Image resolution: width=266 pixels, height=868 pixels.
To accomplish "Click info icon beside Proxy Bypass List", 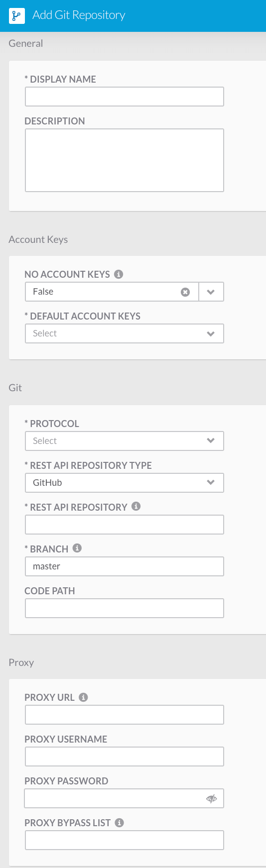I will point(119,823).
